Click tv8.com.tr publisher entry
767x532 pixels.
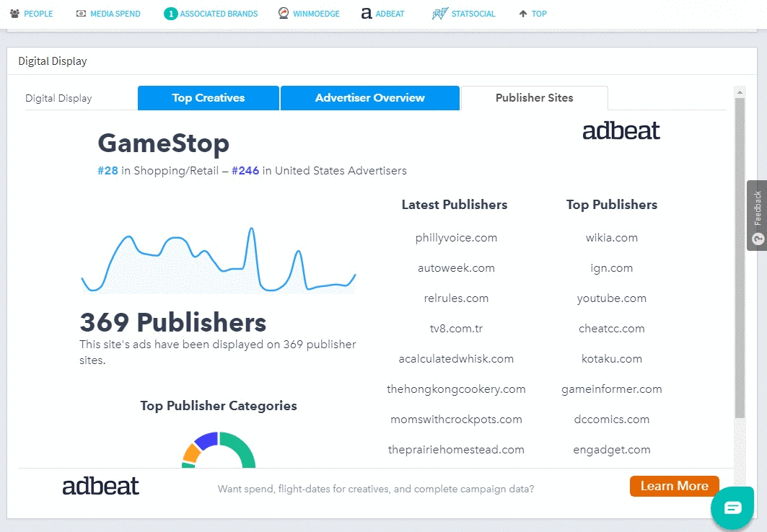pyautogui.click(x=456, y=329)
